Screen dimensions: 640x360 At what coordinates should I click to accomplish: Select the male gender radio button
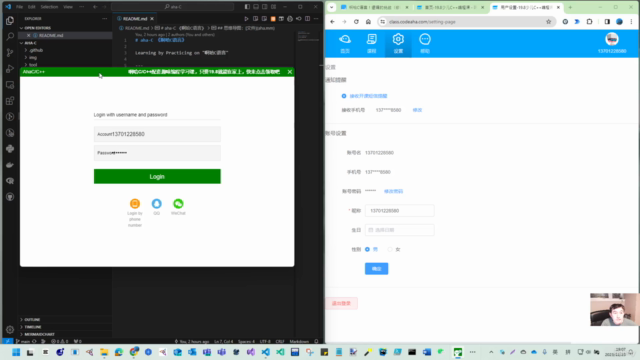[367, 249]
